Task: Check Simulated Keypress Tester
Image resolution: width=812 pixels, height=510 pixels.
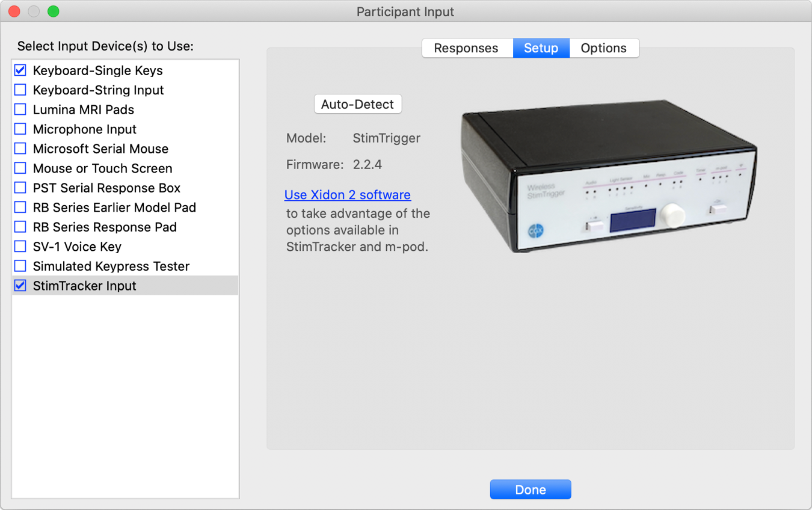Action: 20,266
